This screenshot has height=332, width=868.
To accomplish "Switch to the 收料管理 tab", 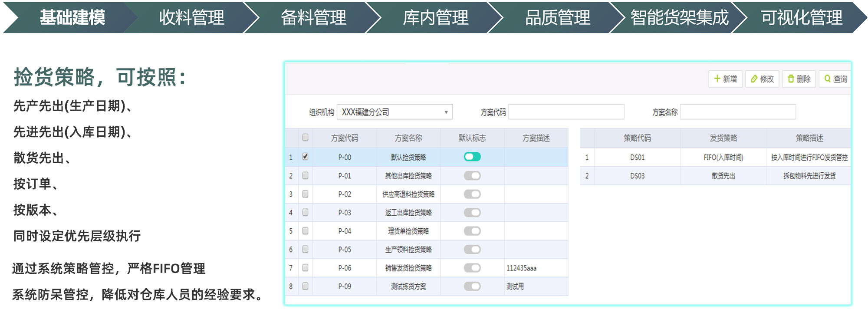I will 191,18.
